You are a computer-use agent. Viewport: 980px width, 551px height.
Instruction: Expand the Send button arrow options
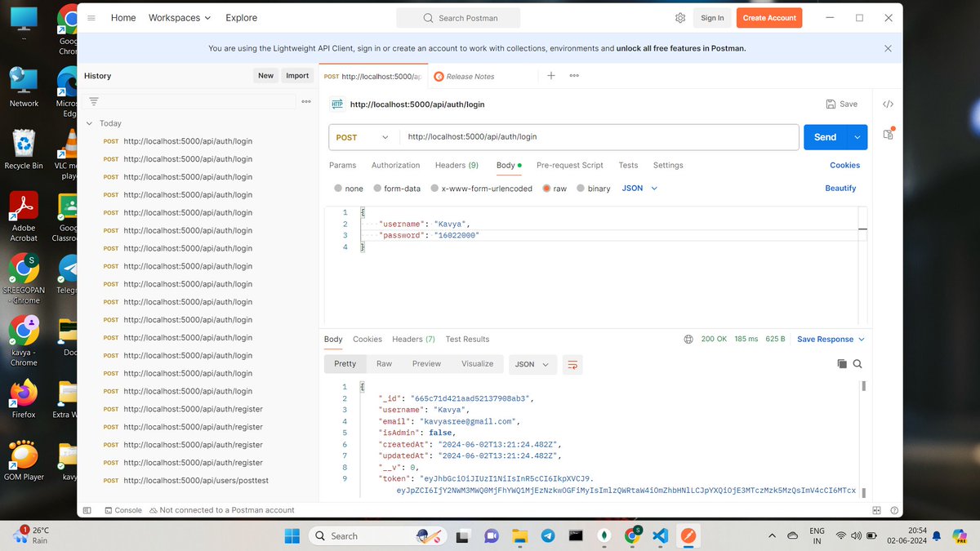[857, 137]
